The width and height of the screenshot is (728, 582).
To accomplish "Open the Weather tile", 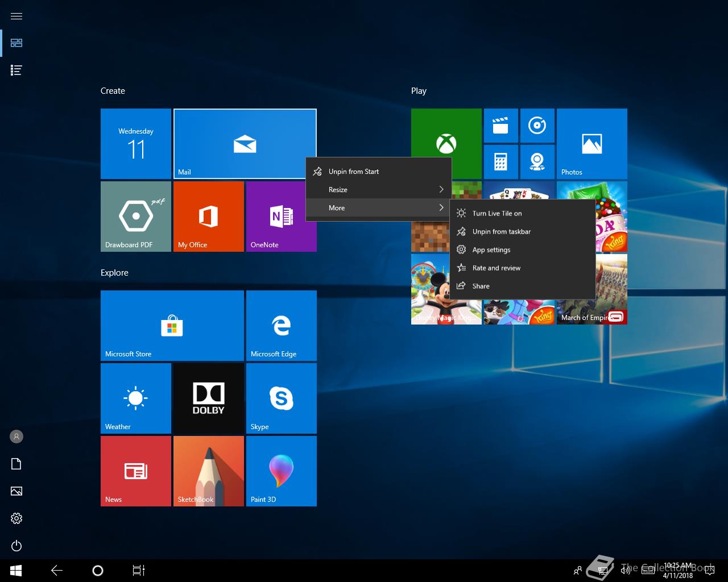I will click(x=136, y=398).
